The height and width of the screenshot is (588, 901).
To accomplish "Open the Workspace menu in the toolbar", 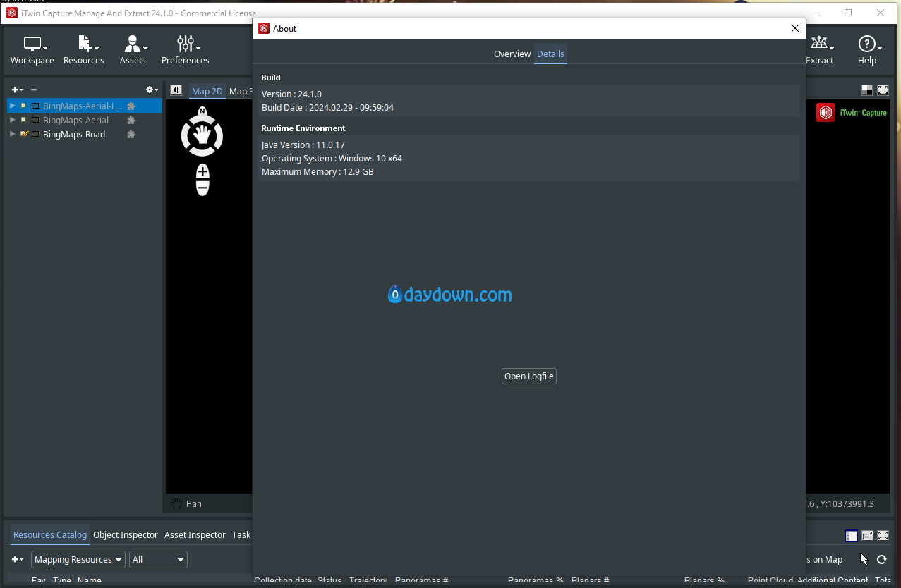I will (32, 50).
